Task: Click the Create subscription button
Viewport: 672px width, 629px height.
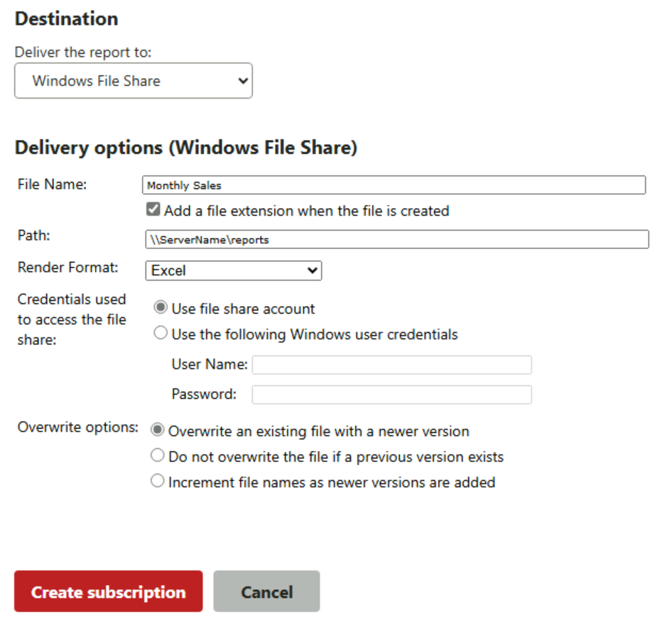Action: coord(108,591)
